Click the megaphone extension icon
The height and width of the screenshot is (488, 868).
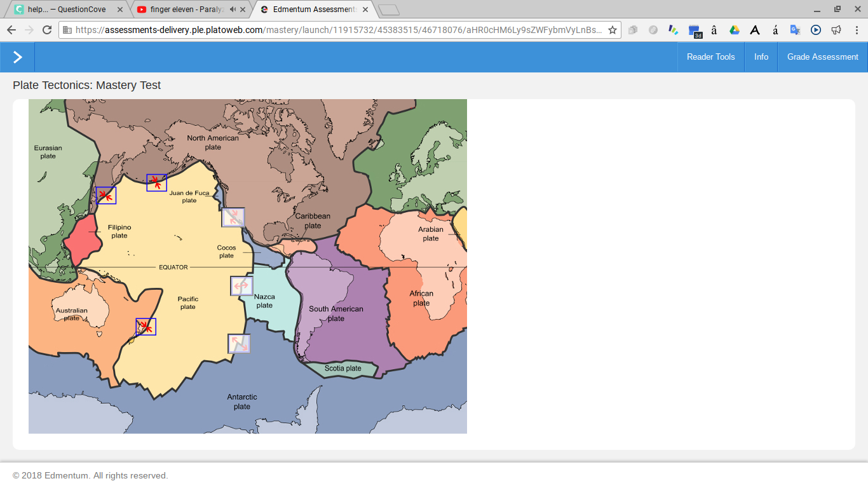[x=836, y=30]
